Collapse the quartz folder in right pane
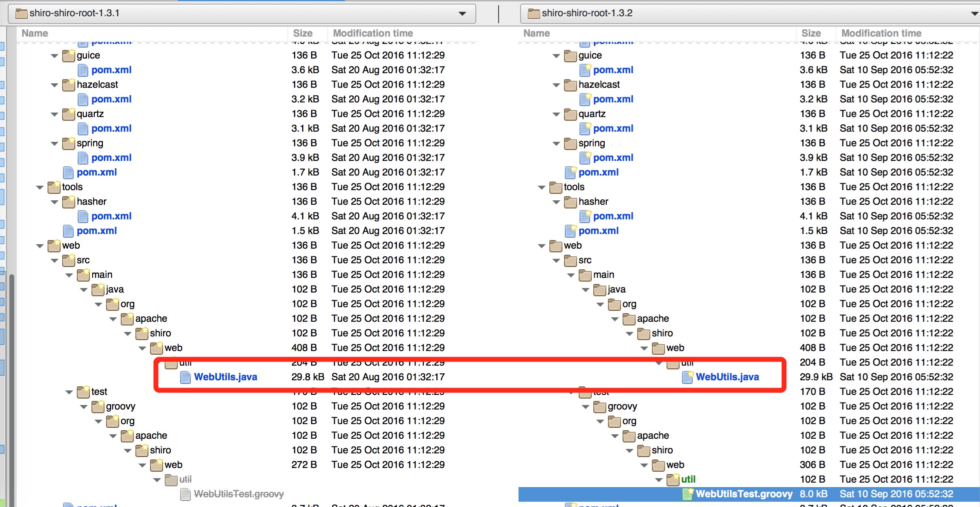The width and height of the screenshot is (980, 507). tap(556, 114)
